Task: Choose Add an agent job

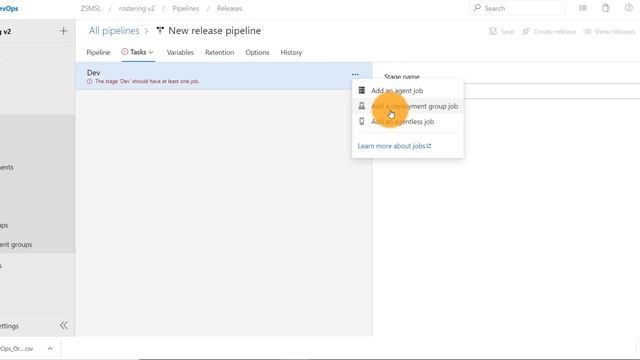Action: tap(397, 91)
